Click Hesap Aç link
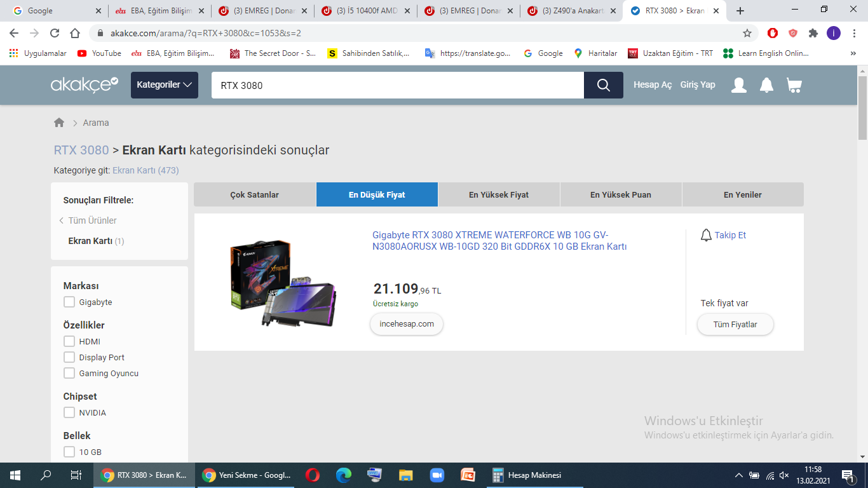 [x=653, y=85]
